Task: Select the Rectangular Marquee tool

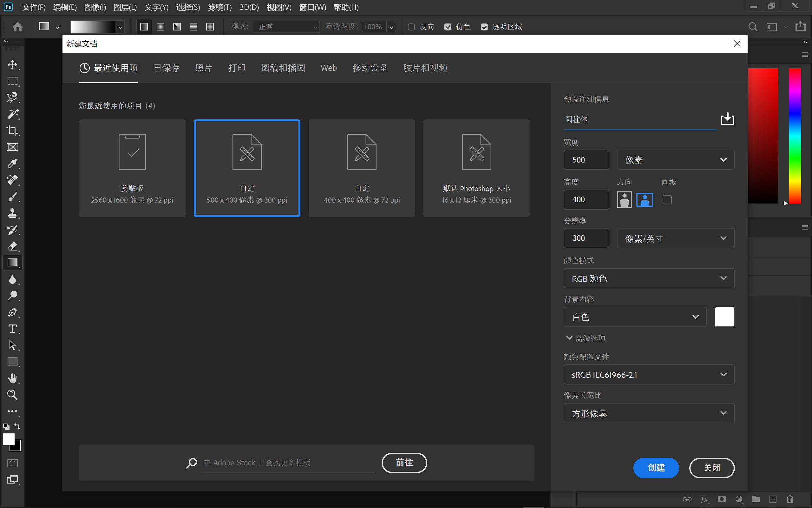Action: (x=12, y=81)
